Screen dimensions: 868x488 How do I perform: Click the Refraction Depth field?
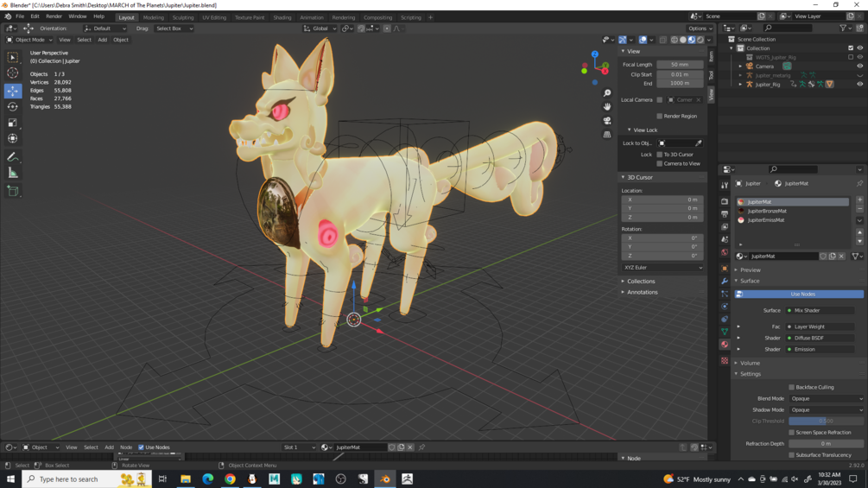click(x=826, y=444)
